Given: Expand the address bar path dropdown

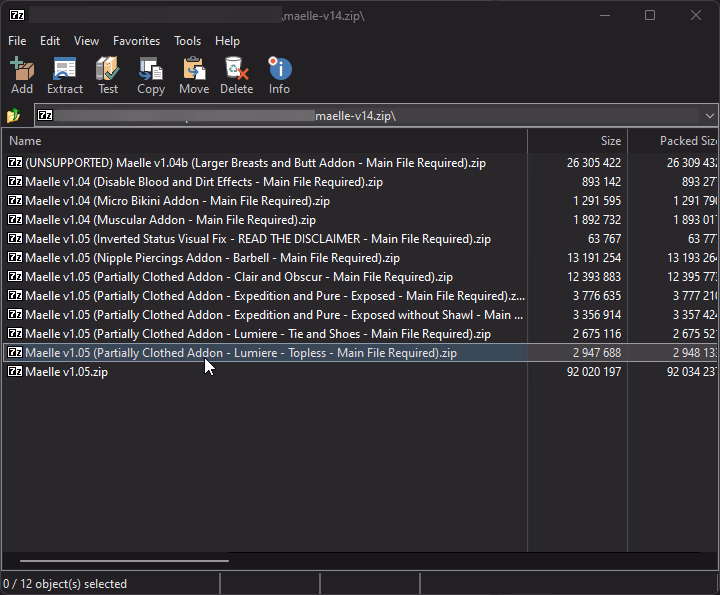Looking at the screenshot, I should (x=709, y=116).
